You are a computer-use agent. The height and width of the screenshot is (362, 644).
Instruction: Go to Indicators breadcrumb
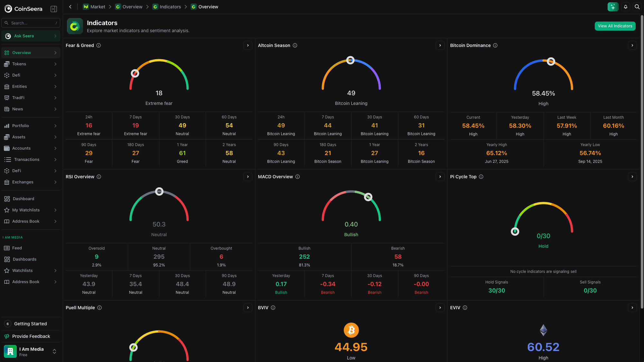pyautogui.click(x=166, y=7)
